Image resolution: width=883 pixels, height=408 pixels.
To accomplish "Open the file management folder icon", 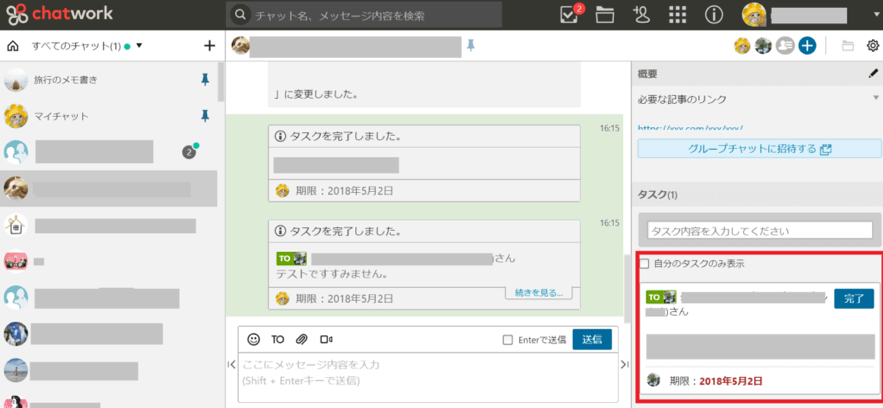I will point(604,15).
